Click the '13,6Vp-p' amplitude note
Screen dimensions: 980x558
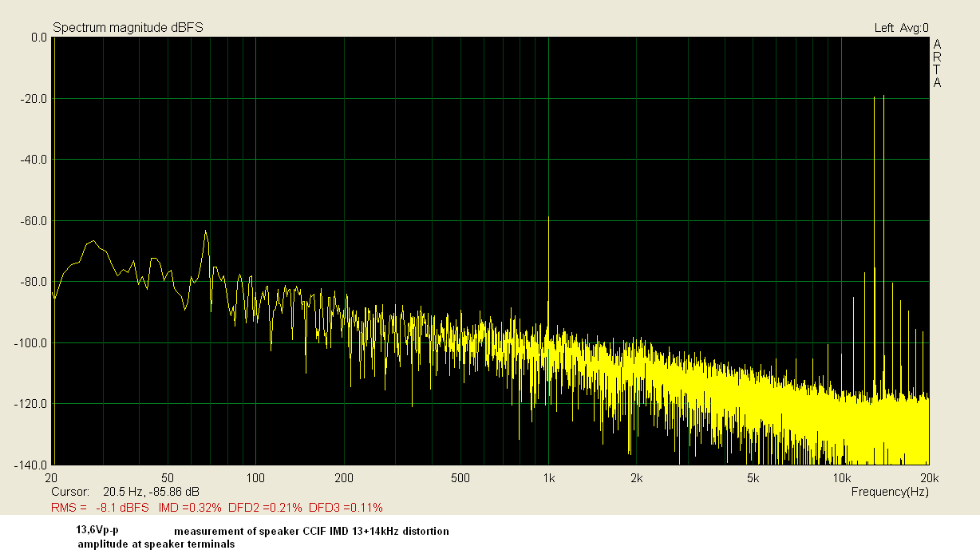(97, 531)
